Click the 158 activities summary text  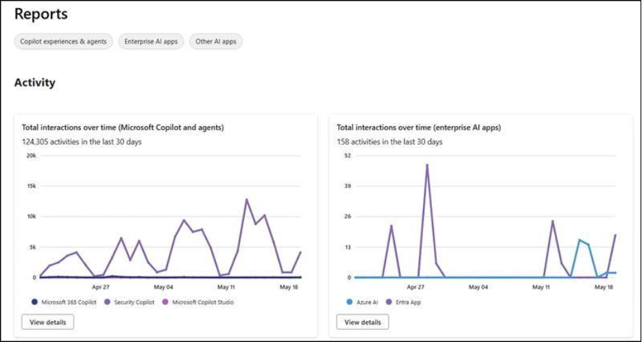[390, 142]
